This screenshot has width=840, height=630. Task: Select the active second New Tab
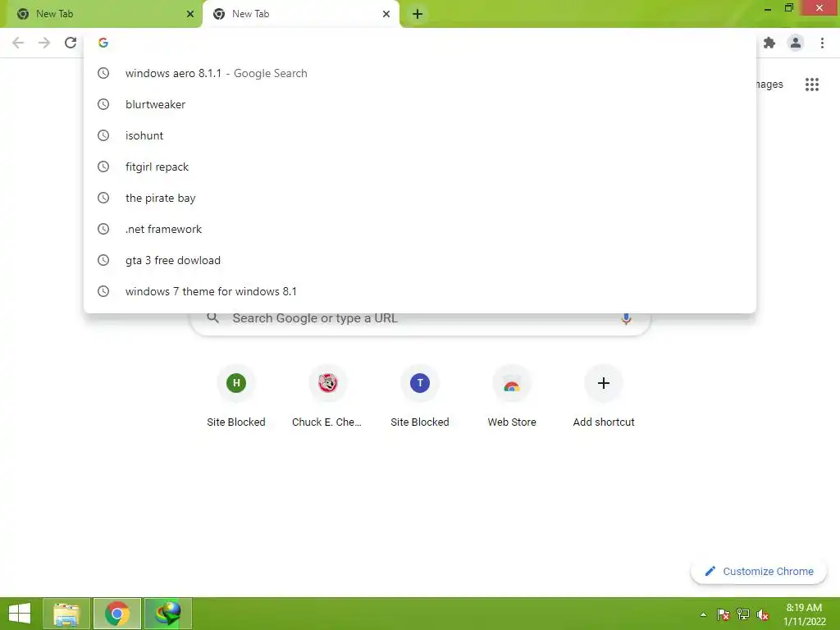click(300, 14)
